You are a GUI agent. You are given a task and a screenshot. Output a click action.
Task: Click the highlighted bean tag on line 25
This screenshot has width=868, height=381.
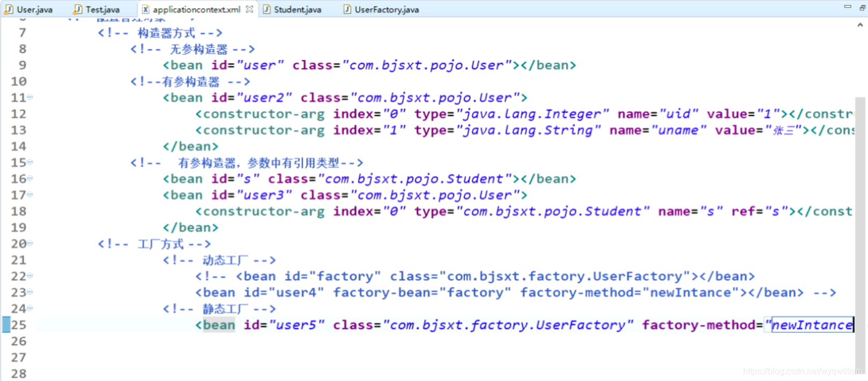click(x=219, y=325)
